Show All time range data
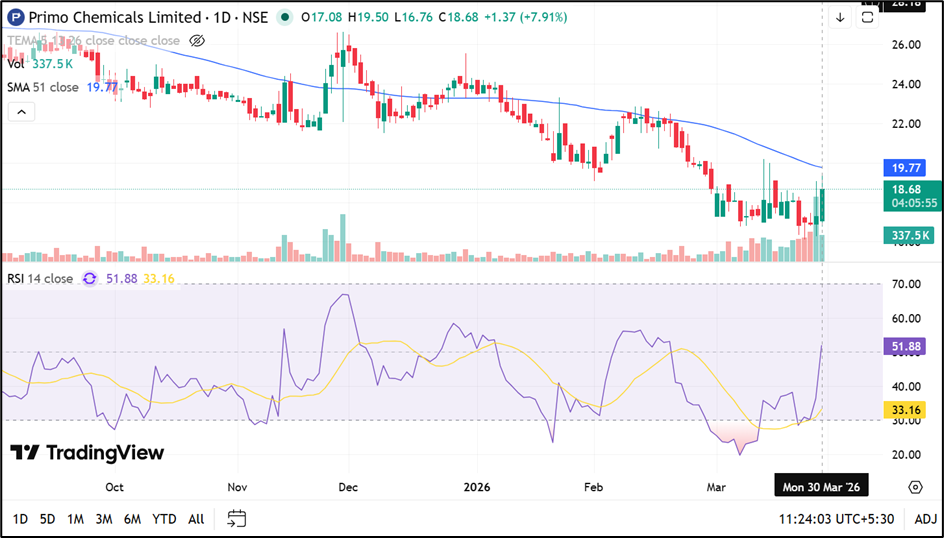 click(x=196, y=519)
